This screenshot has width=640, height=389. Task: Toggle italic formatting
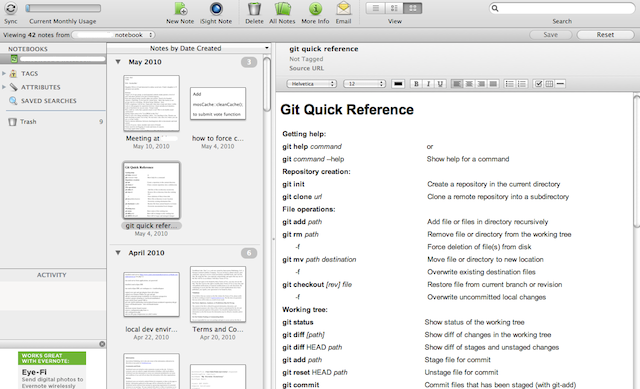(428, 84)
